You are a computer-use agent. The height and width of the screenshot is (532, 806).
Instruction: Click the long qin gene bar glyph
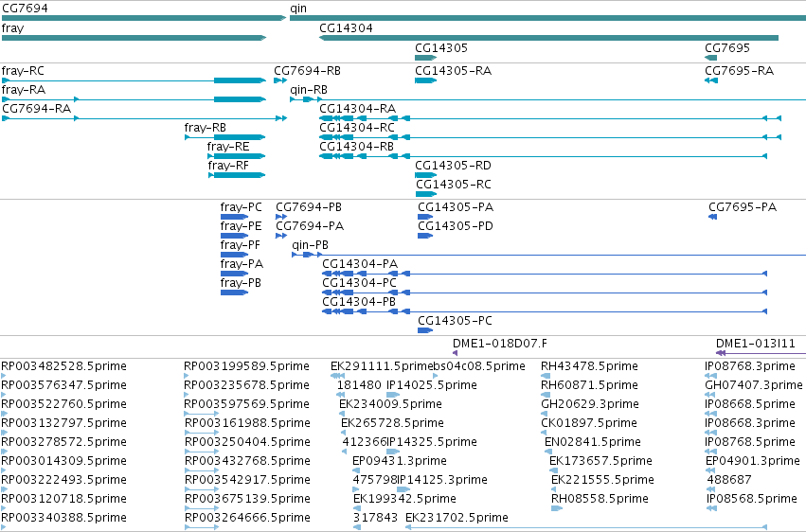pyautogui.click(x=548, y=18)
